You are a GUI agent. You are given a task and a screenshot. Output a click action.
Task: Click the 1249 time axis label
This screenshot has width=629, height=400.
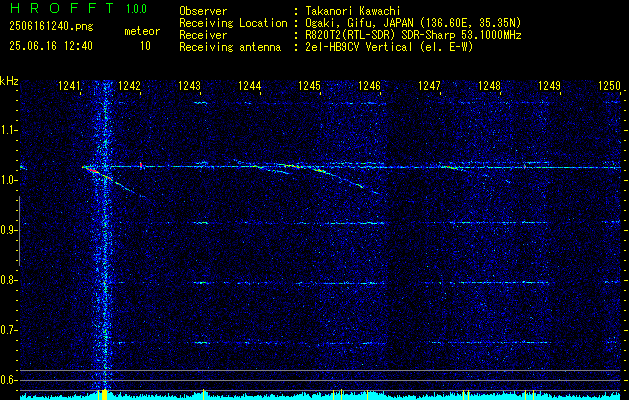[x=550, y=85]
